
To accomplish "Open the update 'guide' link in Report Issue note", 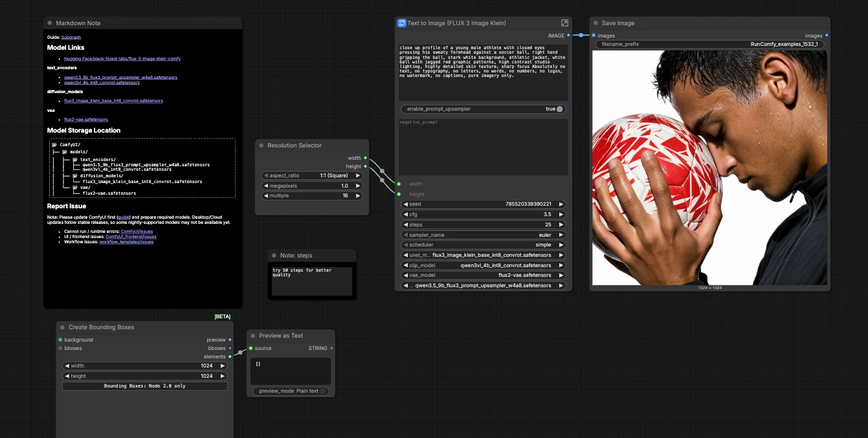I will point(123,217).
